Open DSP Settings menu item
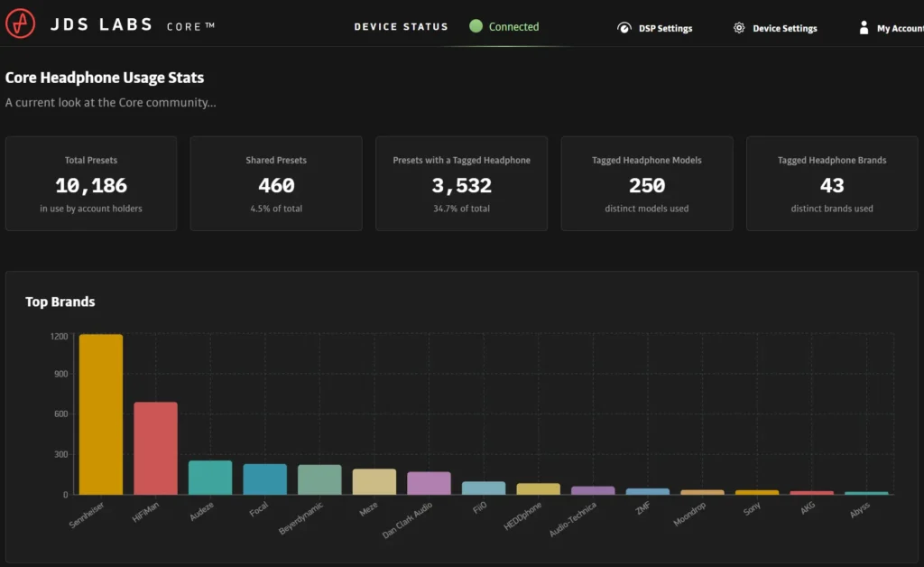 click(x=655, y=28)
